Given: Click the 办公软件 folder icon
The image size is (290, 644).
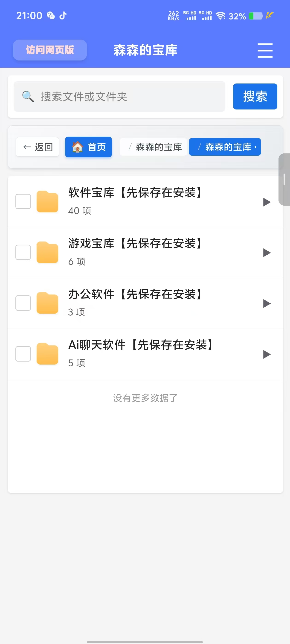Looking at the screenshot, I should tap(47, 303).
